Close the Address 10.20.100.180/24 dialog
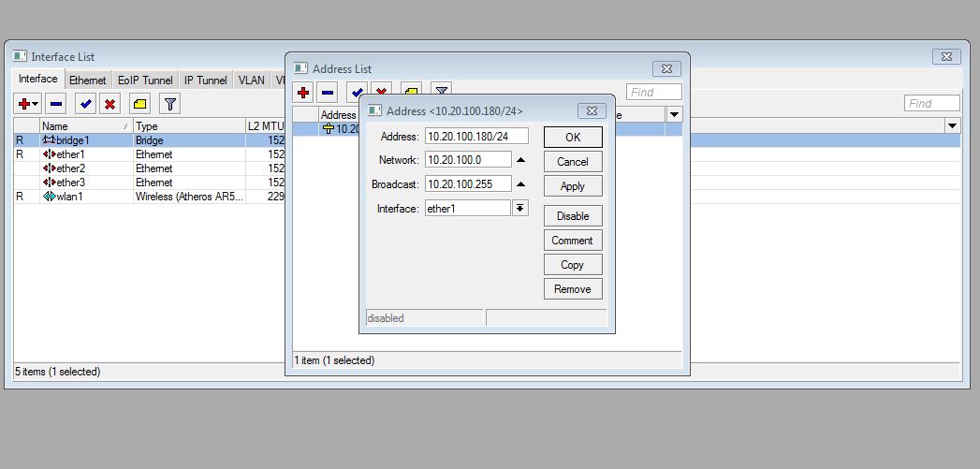This screenshot has width=980, height=469. tap(592, 110)
